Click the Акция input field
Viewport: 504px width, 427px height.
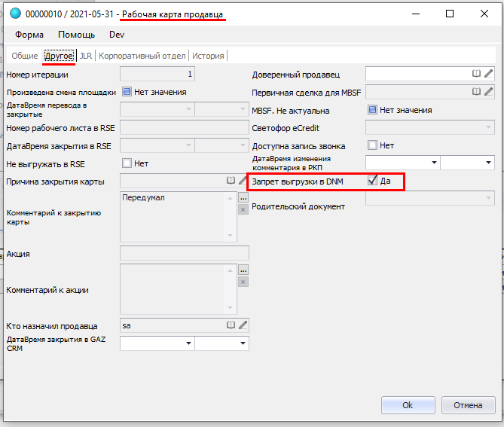(185, 253)
